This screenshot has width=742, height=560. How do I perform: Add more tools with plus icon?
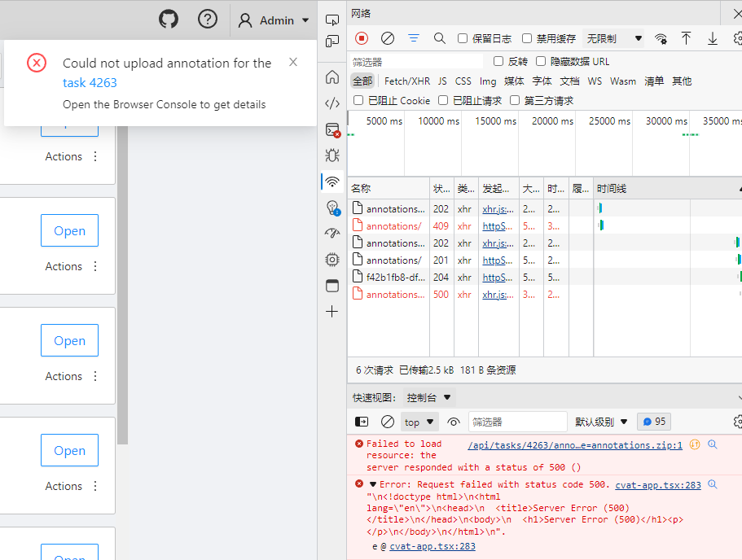pos(332,311)
